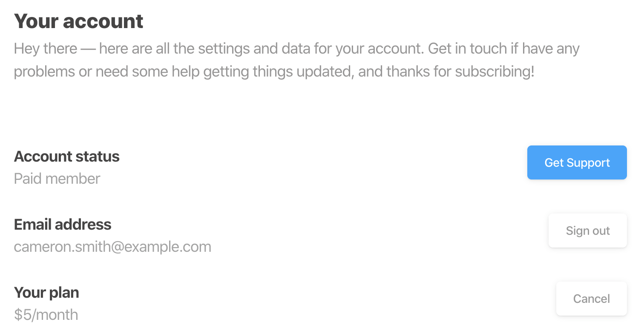Click the "if have any" phrase
This screenshot has width=644, height=336.
[x=545, y=49]
